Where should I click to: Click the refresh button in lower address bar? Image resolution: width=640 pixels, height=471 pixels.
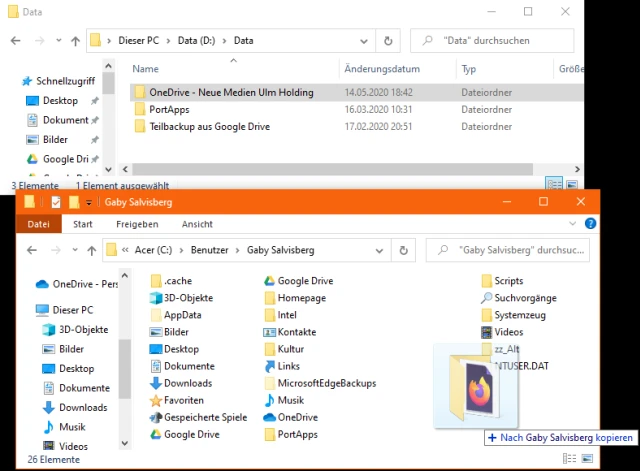pyautogui.click(x=403, y=250)
